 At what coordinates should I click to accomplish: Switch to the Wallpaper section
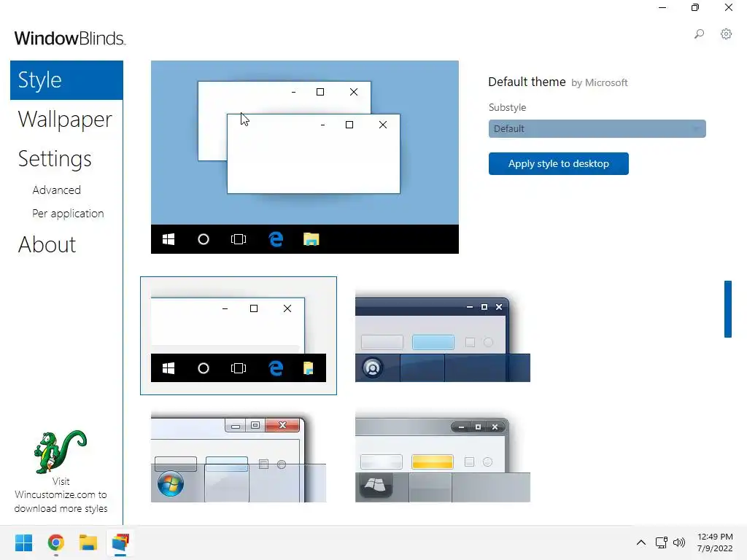pyautogui.click(x=65, y=120)
